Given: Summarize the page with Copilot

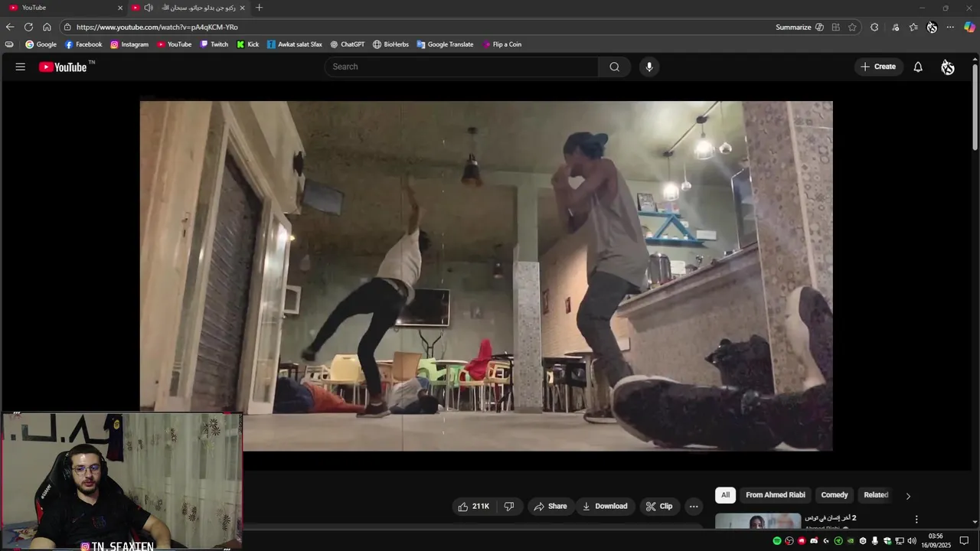Looking at the screenshot, I should pos(799,27).
